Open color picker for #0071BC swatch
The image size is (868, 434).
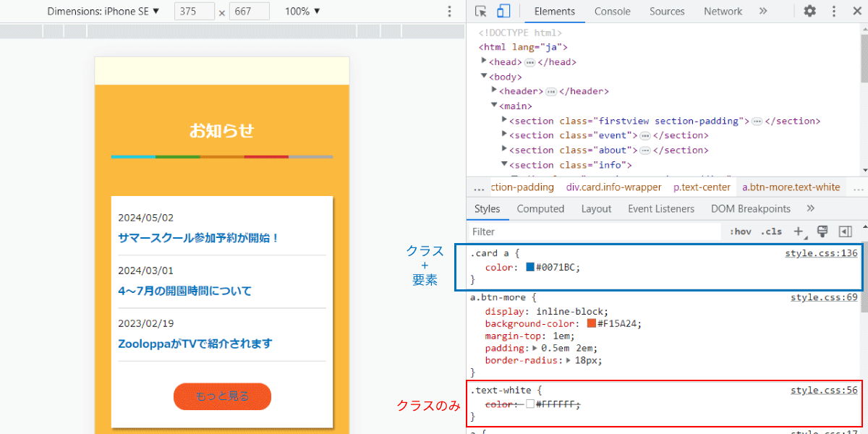pos(530,267)
